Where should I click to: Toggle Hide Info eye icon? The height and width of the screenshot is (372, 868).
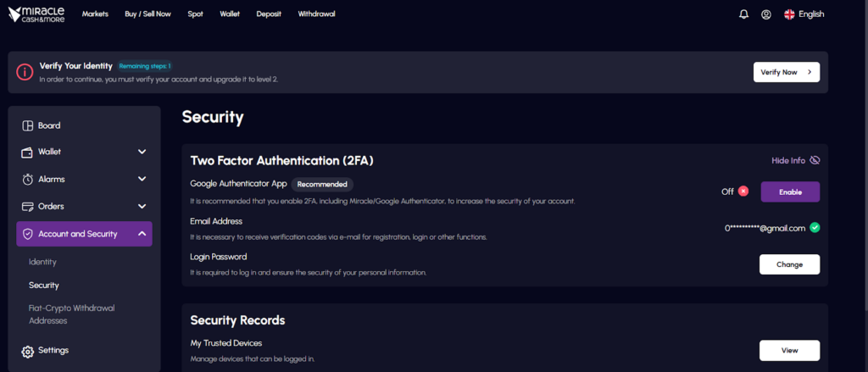click(815, 160)
